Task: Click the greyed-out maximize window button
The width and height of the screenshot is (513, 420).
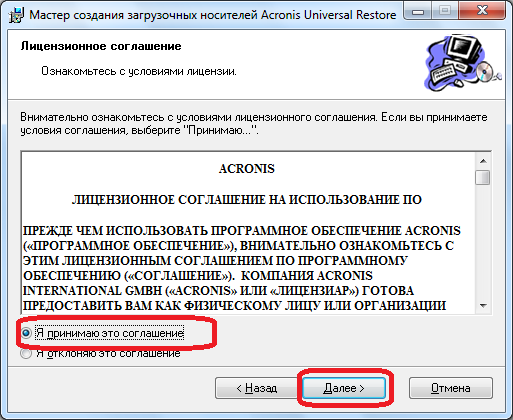Action: click(445, 12)
